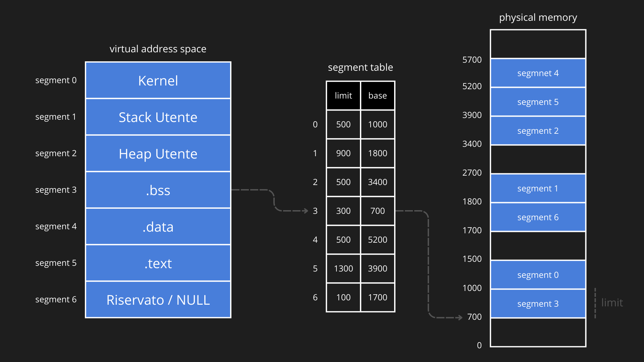Click the base header cell in segment table
This screenshot has height=362, width=644.
click(x=377, y=96)
